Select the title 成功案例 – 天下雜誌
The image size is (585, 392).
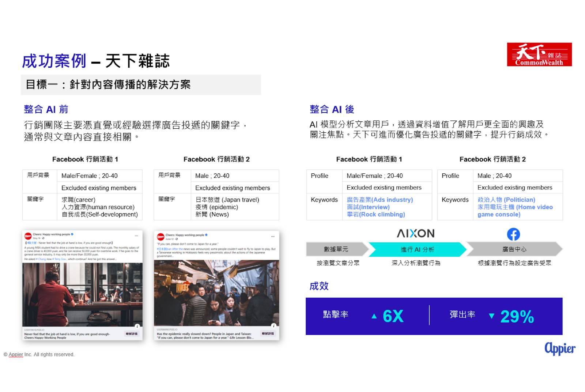[96, 61]
